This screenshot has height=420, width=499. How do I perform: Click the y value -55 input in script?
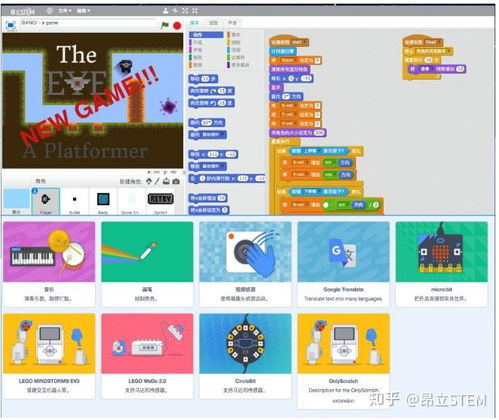(306, 79)
